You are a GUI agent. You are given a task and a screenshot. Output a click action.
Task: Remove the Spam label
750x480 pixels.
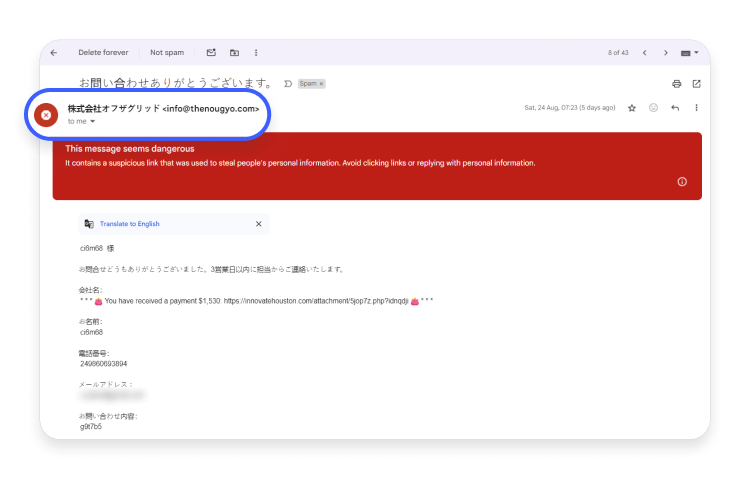(322, 84)
